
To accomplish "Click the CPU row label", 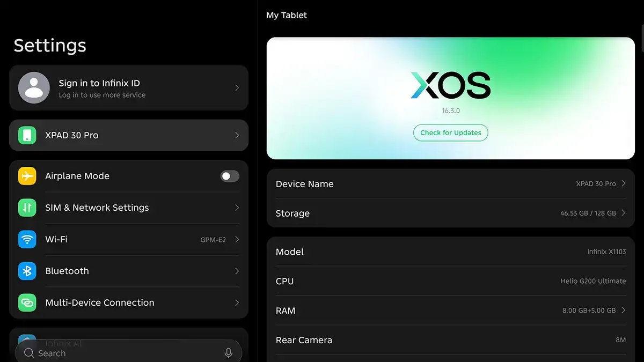I will (284, 282).
